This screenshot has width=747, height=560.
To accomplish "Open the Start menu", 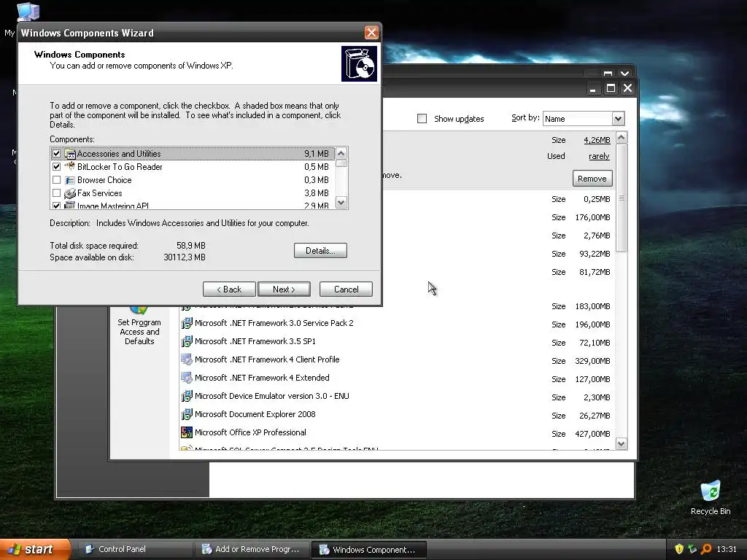I will [x=35, y=550].
